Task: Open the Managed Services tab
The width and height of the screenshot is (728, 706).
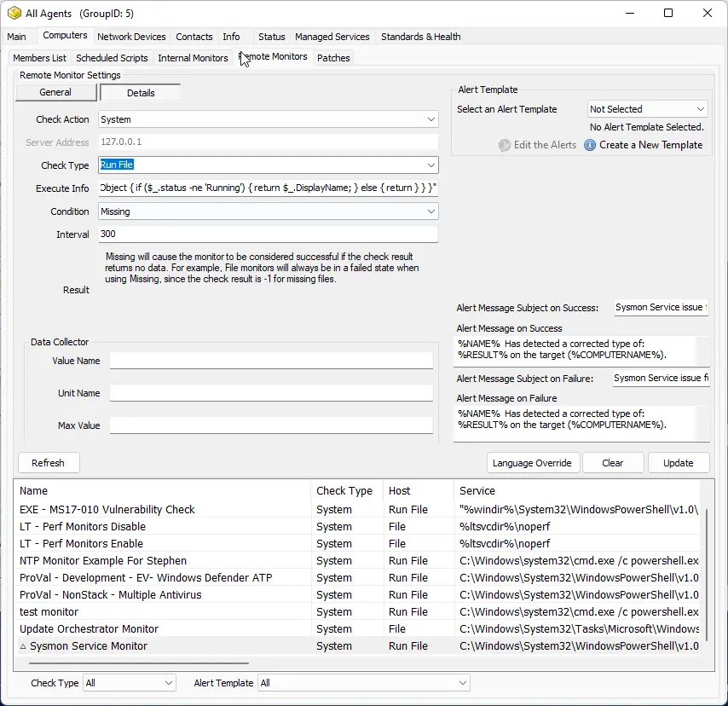Action: [x=332, y=37]
